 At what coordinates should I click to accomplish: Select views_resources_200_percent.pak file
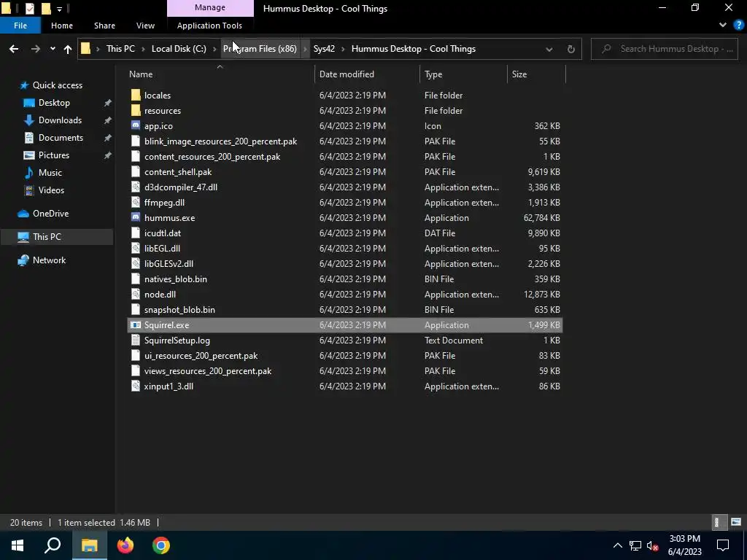click(x=208, y=371)
